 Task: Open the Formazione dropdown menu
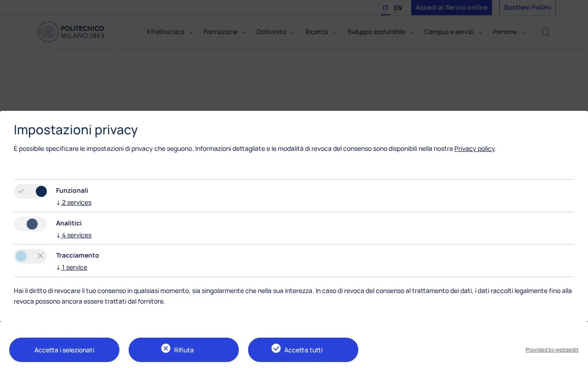(225, 32)
